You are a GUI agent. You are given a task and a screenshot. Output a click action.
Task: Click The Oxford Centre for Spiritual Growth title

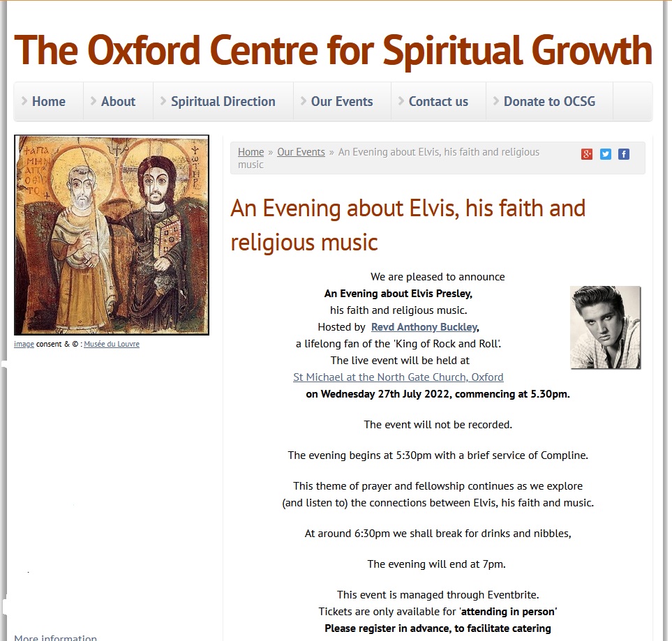tap(333, 50)
